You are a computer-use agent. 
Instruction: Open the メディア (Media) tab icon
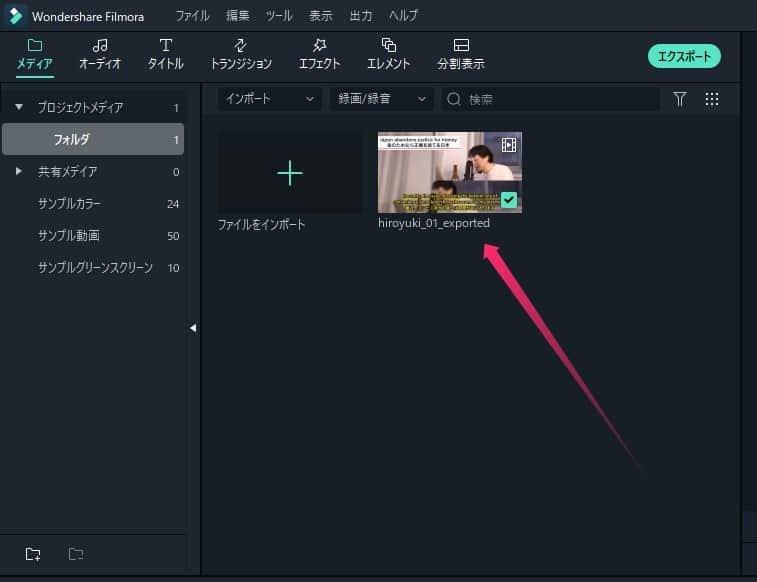coord(34,46)
